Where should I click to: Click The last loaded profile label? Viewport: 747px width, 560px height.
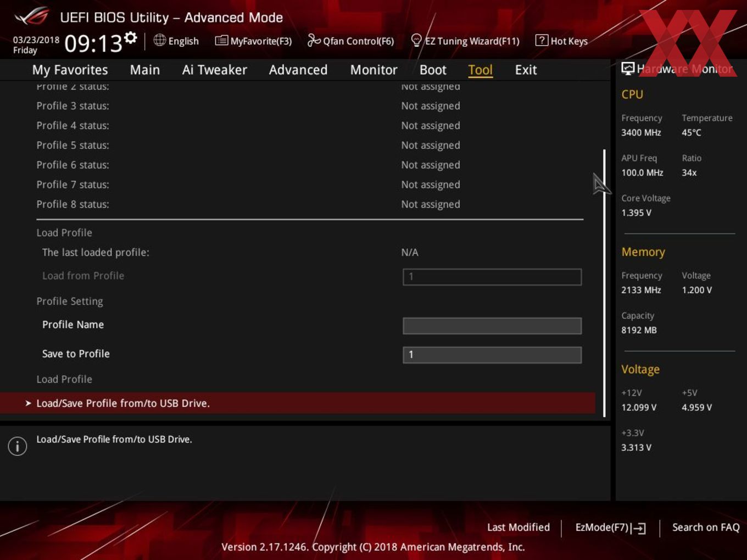[96, 253]
